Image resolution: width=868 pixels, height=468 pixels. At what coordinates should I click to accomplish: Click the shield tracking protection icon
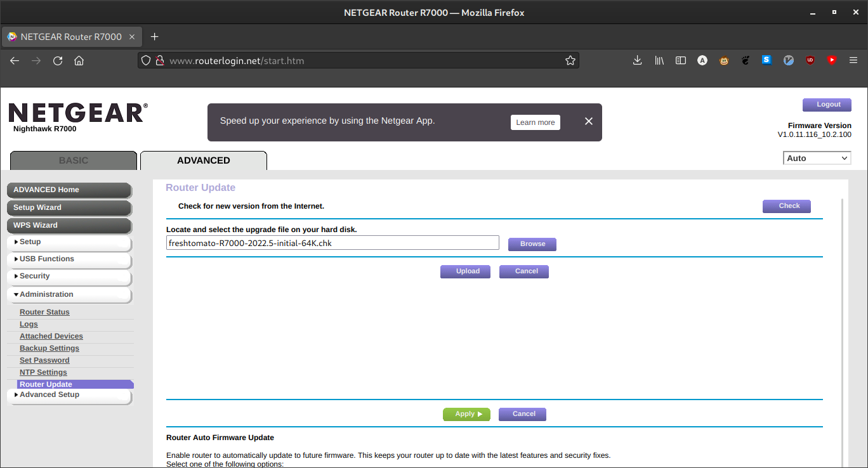(x=146, y=60)
